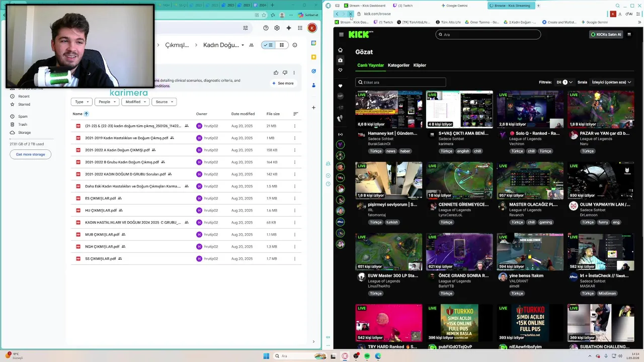Open Trash in Drive sidebar
644x362 pixels.
pyautogui.click(x=23, y=124)
